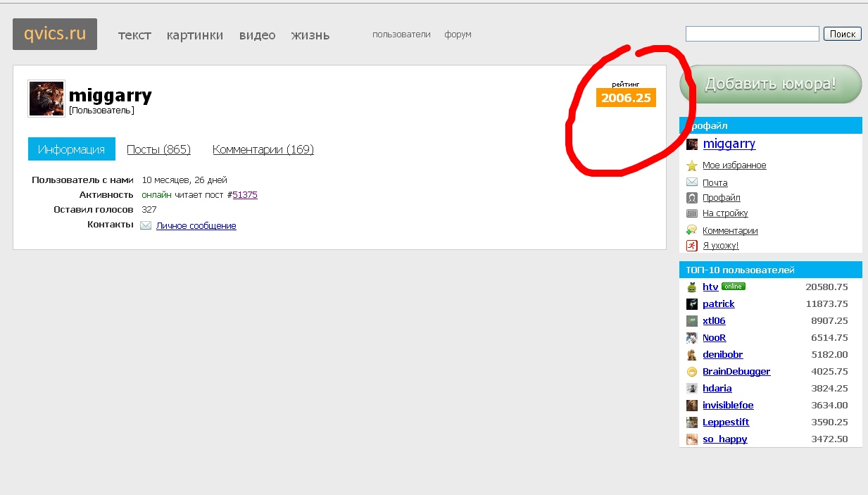Viewport: 868px width, 495px height.
Task: Focus the search input field
Action: [x=752, y=34]
